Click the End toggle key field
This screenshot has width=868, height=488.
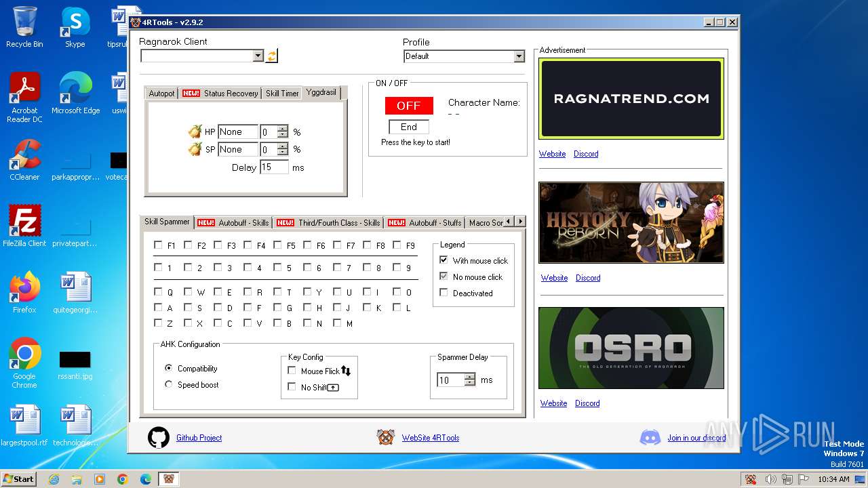[409, 127]
